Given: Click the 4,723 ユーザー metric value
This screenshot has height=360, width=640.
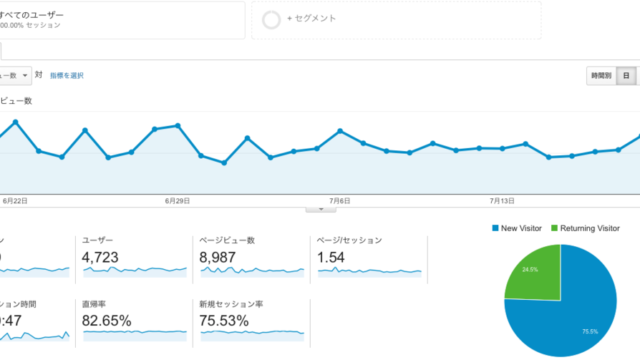Looking at the screenshot, I should coord(100,257).
